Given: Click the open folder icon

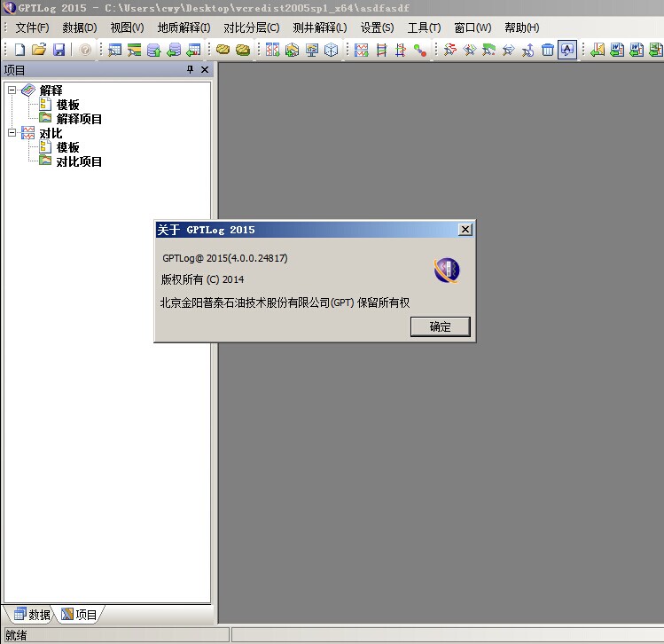Looking at the screenshot, I should 39,50.
